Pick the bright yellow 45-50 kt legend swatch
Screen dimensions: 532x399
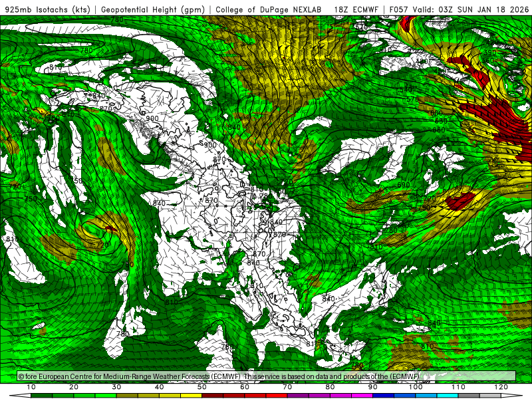[191, 396]
